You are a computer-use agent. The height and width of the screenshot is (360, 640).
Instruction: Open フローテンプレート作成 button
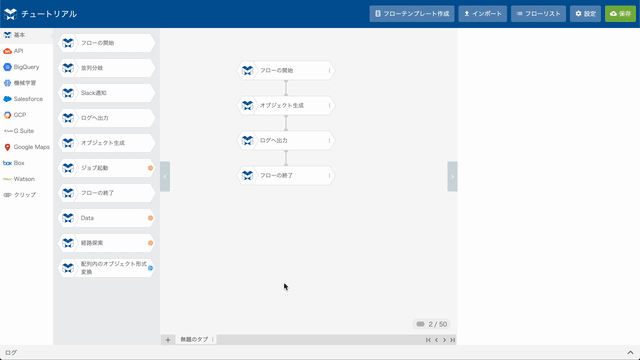(x=412, y=14)
